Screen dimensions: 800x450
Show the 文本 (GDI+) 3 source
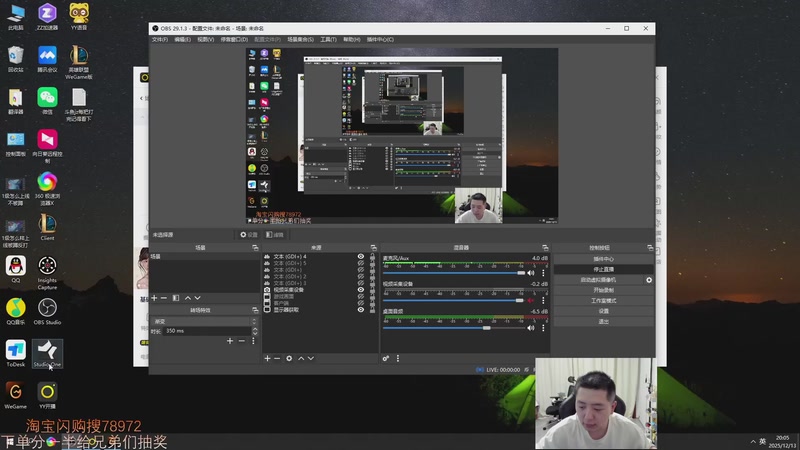point(361,283)
